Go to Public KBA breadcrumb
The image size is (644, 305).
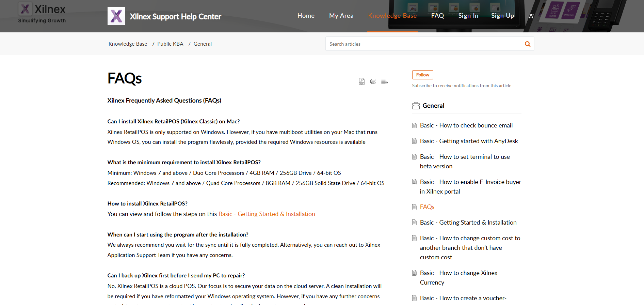[x=170, y=44]
